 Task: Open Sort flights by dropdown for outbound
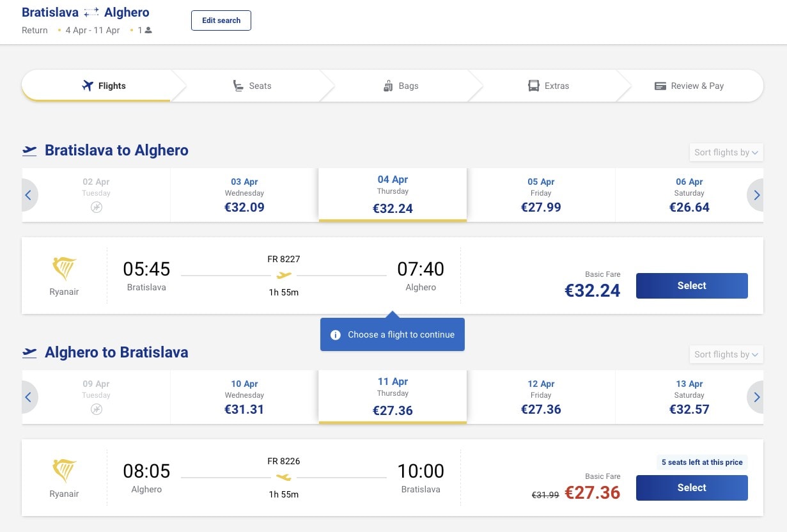tap(726, 152)
